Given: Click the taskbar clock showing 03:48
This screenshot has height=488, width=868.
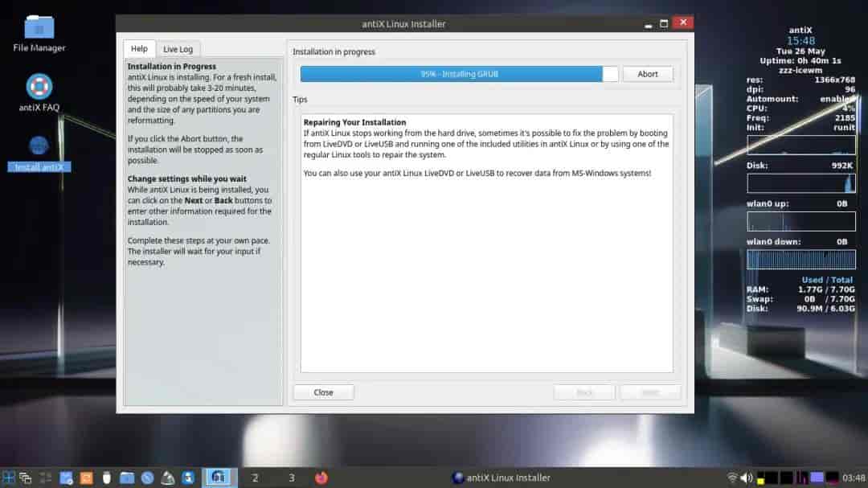Looking at the screenshot, I should point(854,478).
